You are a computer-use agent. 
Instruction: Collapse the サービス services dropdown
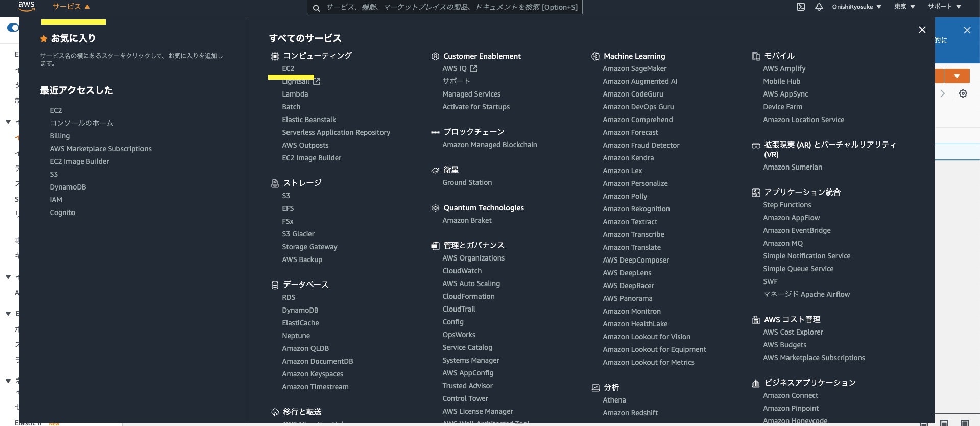click(x=71, y=7)
